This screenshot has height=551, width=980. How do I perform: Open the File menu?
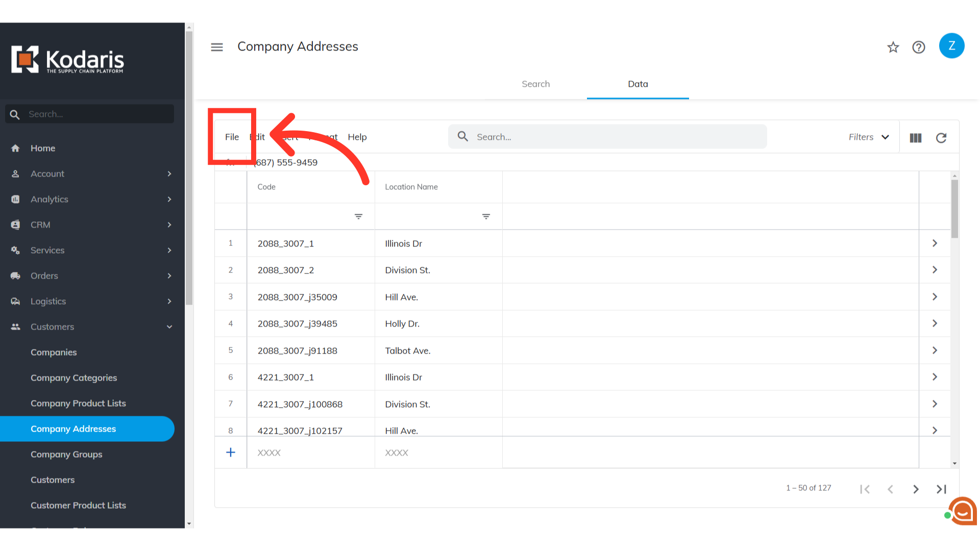click(232, 137)
